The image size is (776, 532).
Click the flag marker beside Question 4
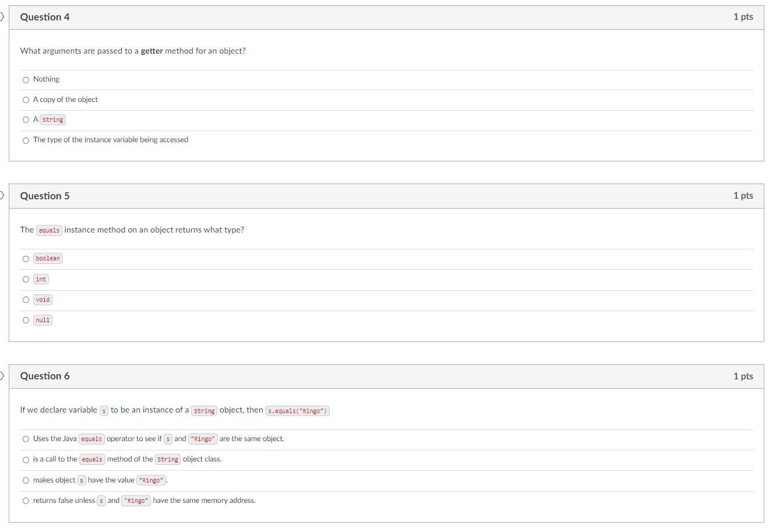(x=2, y=17)
